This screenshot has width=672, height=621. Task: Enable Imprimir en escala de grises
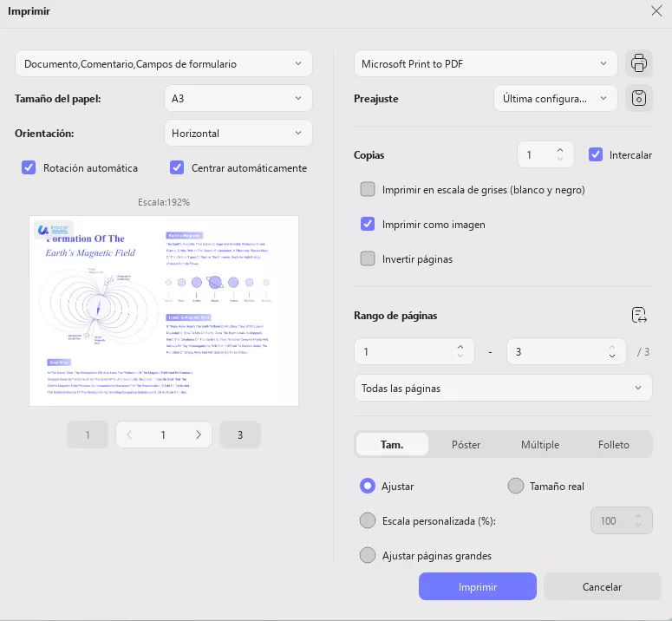(368, 189)
